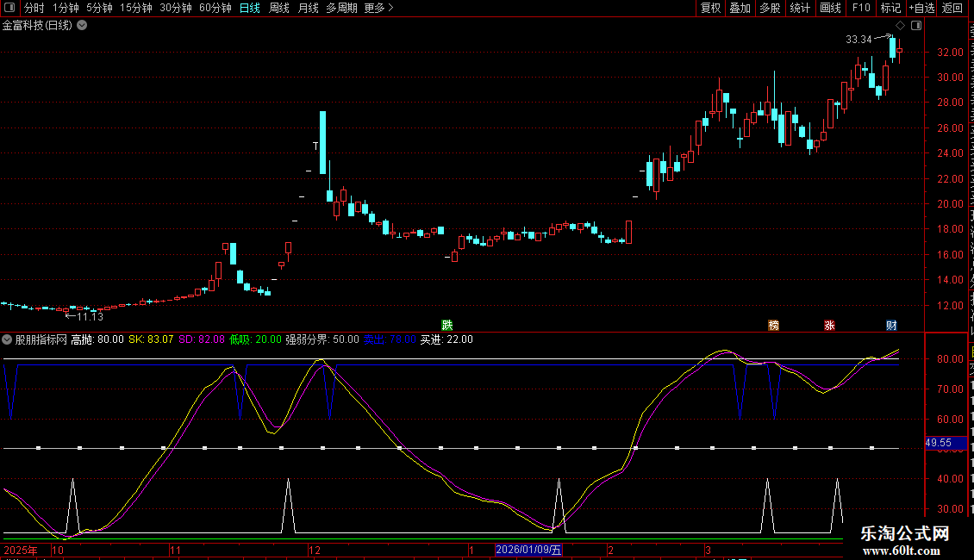This screenshot has width=974, height=560.
Task: Click the 低吸: 20.00 indicator value
Action: [x=255, y=339]
